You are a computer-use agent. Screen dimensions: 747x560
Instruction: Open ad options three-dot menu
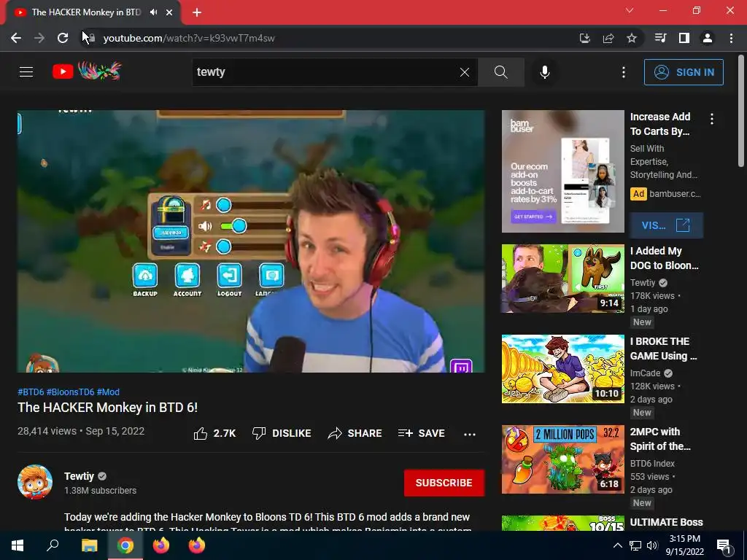[712, 119]
